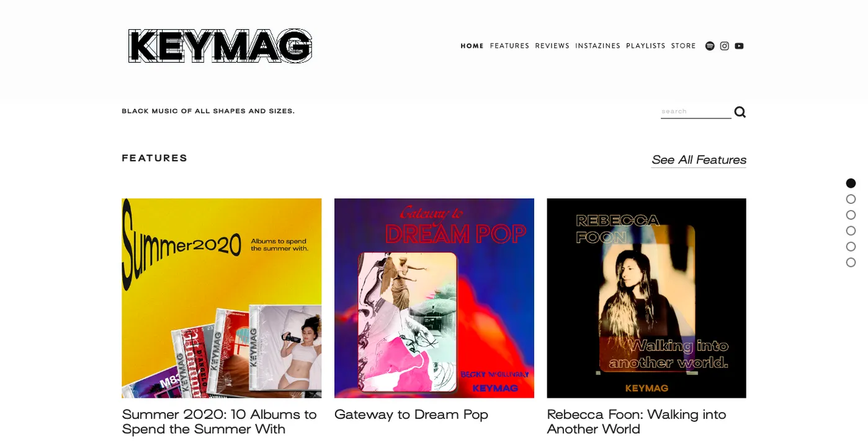
Task: Open the Rebecca Foon: Walking into Another World article
Action: pos(637,421)
